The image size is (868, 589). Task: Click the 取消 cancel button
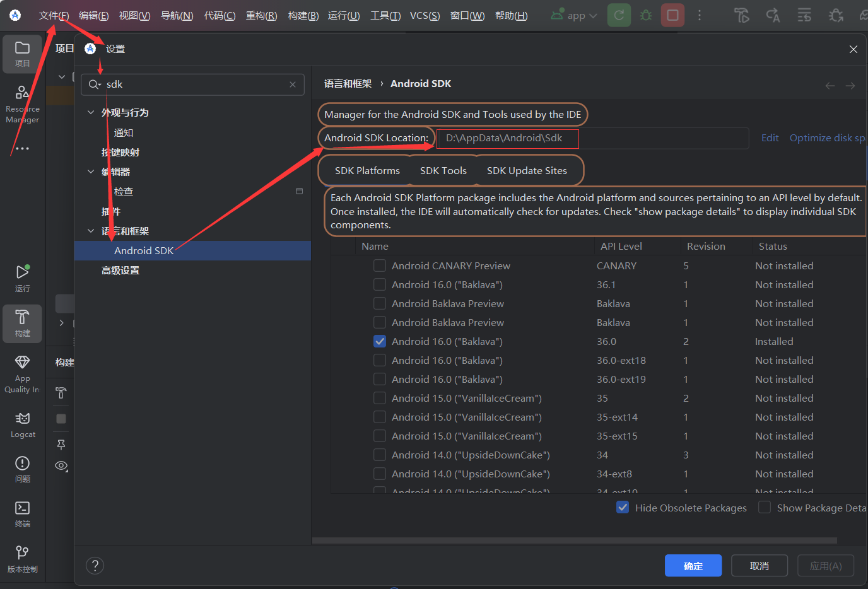759,566
